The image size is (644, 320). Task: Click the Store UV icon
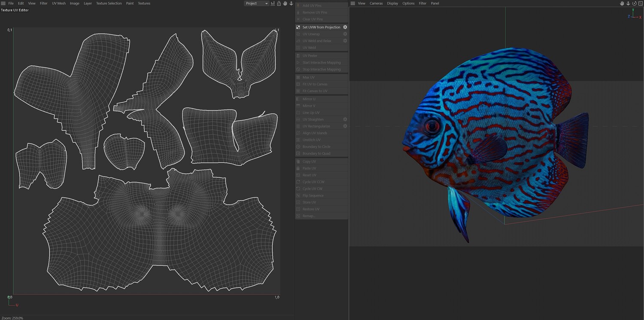[298, 202]
